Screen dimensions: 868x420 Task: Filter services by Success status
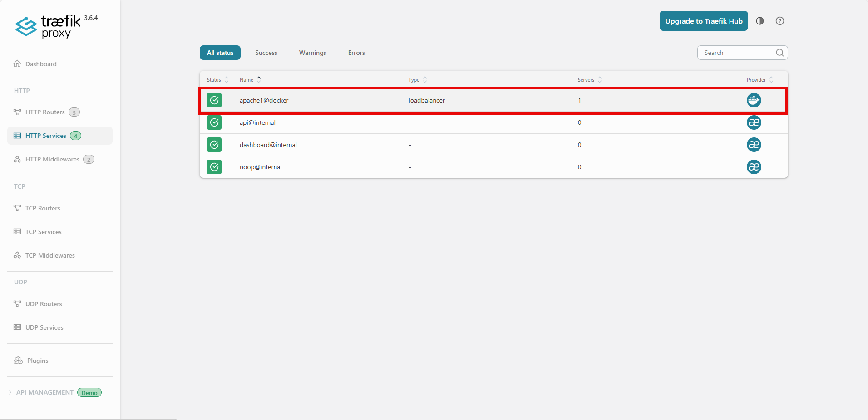pos(266,53)
